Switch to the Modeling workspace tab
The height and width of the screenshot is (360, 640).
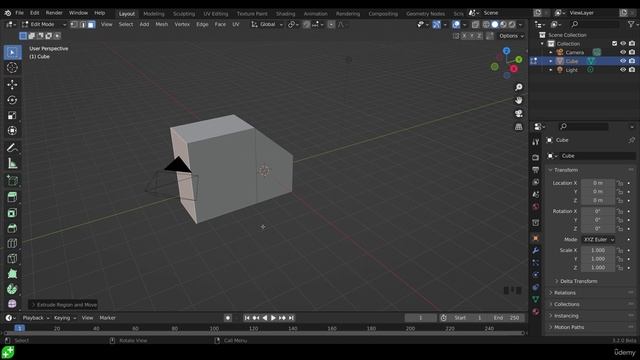pos(154,13)
